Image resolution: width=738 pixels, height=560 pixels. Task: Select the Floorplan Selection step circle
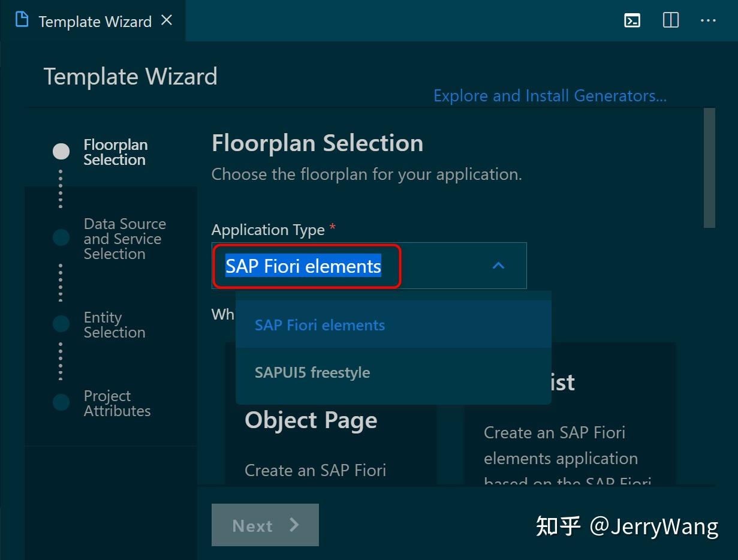tap(61, 151)
